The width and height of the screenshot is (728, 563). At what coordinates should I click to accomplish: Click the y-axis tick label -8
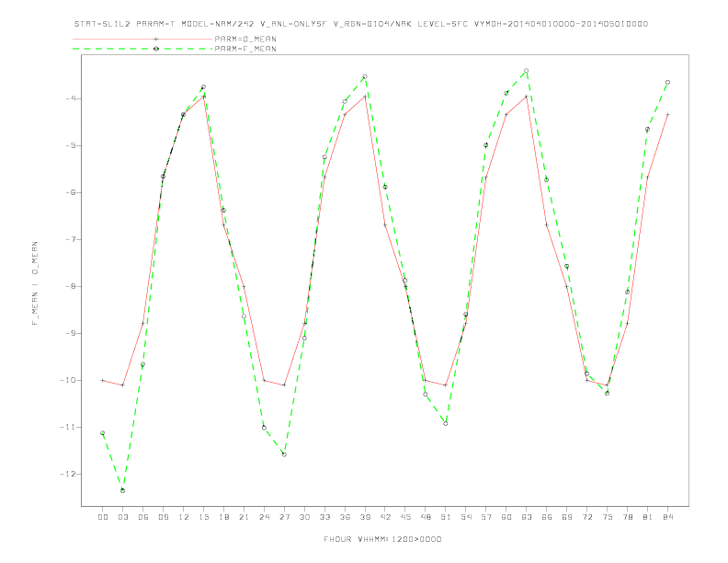(71, 286)
